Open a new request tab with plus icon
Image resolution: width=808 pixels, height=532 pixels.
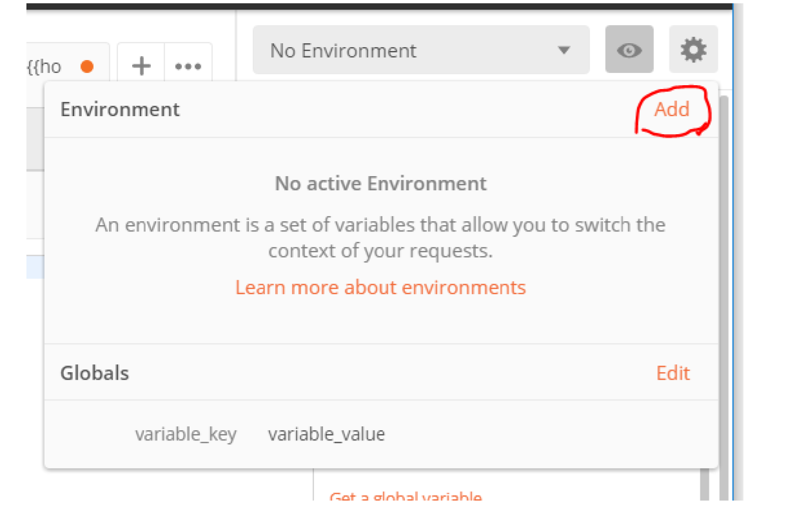pos(141,66)
